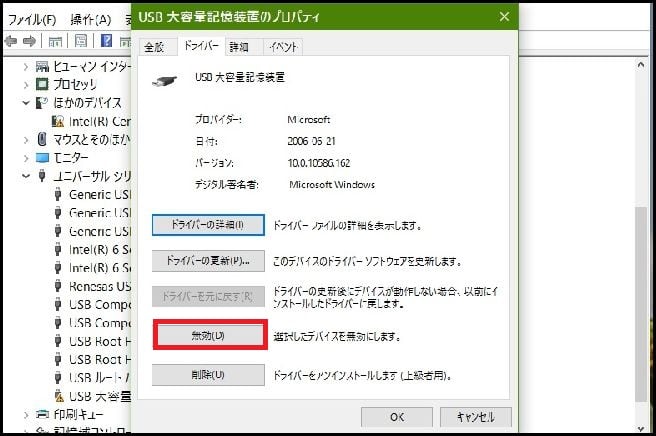The height and width of the screenshot is (436, 656).
Task: Click the 削除(U) uninstall button
Action: (208, 375)
